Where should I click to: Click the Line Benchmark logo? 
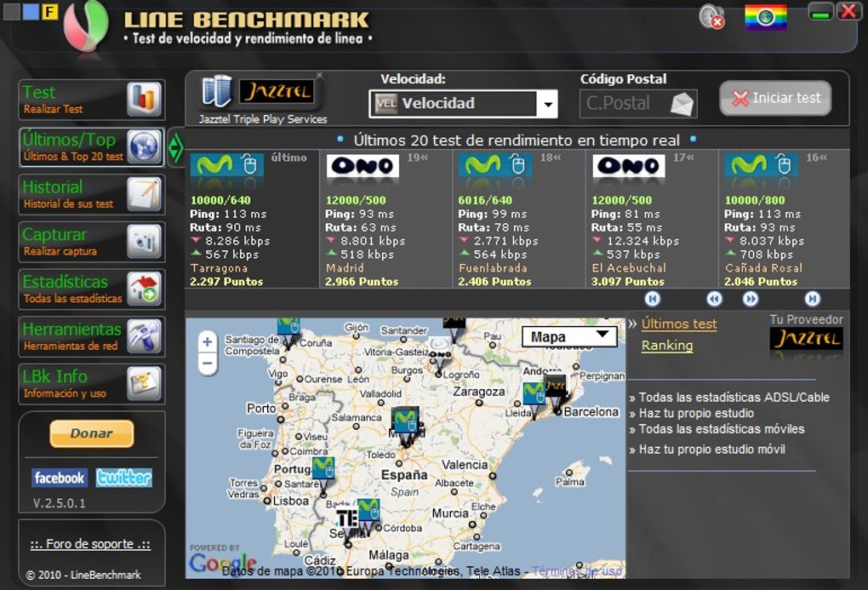pyautogui.click(x=86, y=28)
